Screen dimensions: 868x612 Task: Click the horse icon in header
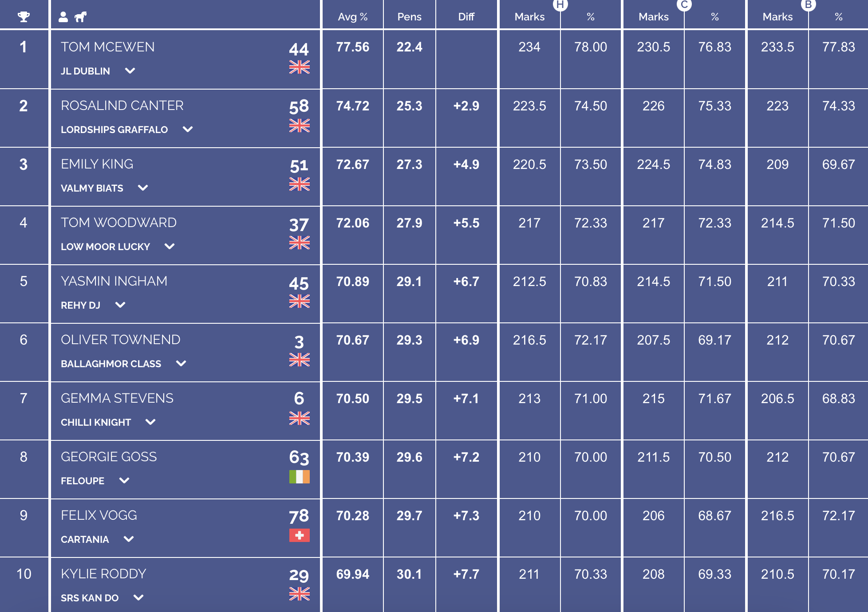coord(80,17)
